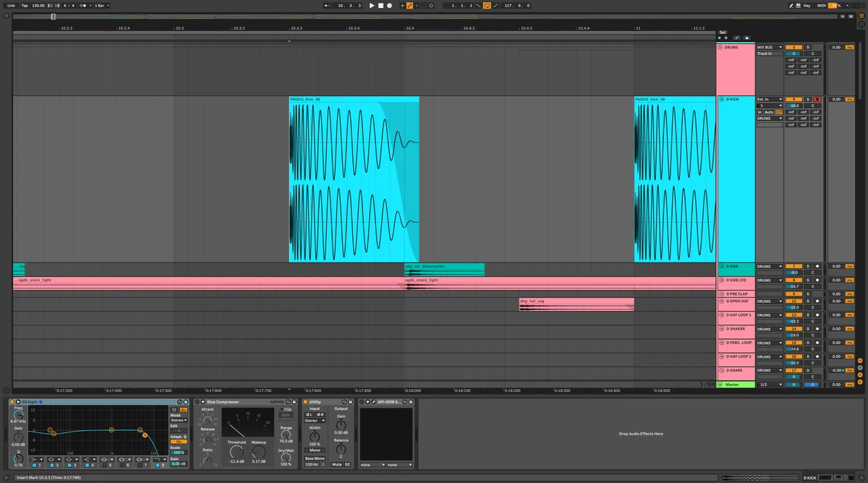Open the MIX BUS output dropdown on DRUMS
The height and width of the screenshot is (483, 868).
[769, 47]
